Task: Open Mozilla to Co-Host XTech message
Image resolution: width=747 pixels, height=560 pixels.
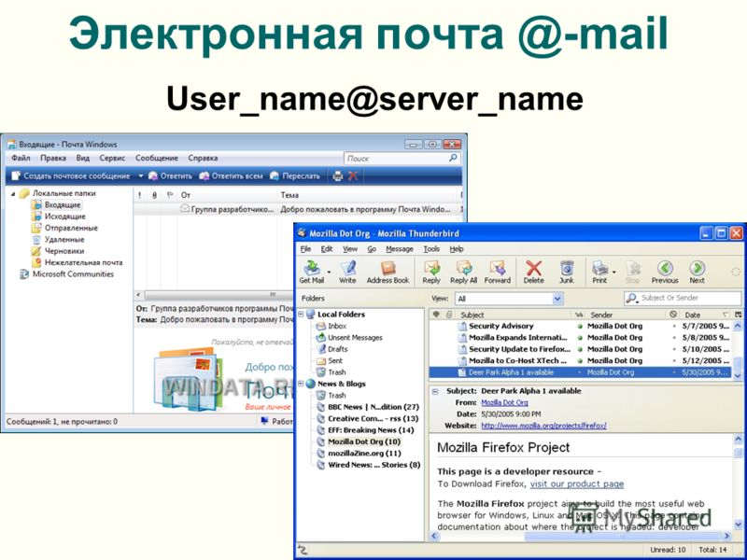Action: point(580,361)
